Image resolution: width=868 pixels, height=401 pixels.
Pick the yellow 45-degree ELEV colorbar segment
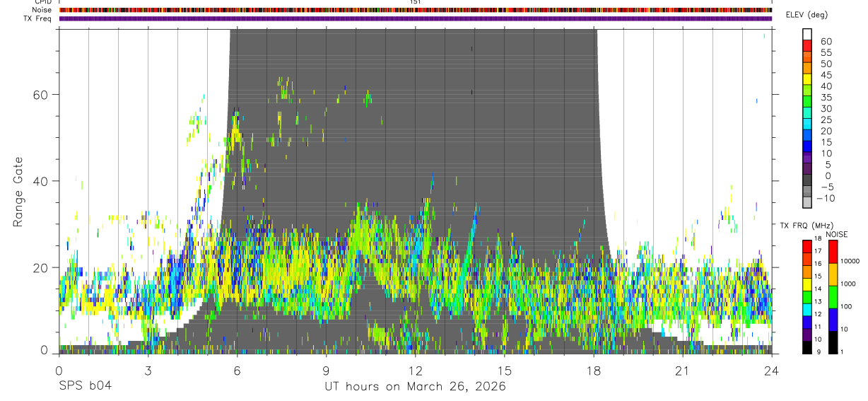[808, 79]
